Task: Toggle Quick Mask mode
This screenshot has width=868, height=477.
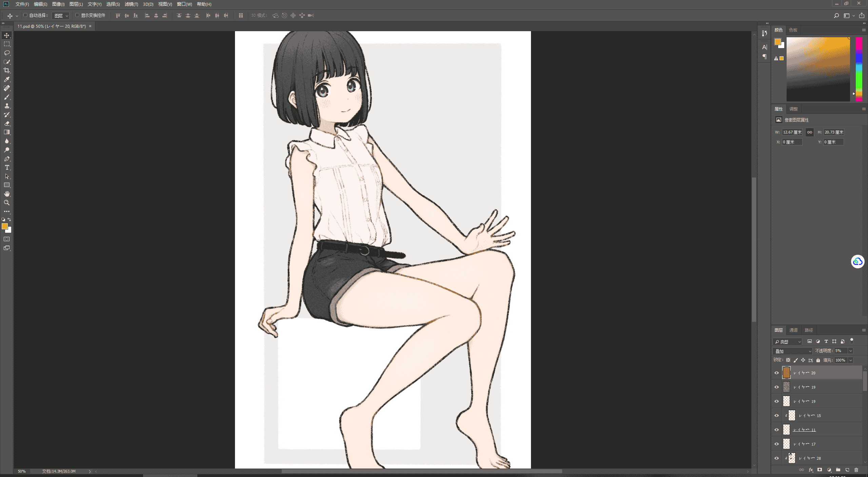Action: [x=7, y=239]
